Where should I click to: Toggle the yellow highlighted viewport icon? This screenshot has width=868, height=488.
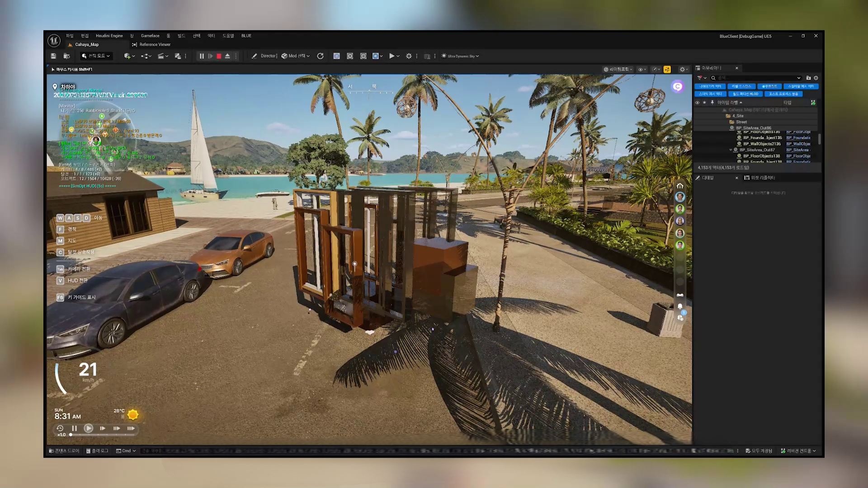[667, 69]
